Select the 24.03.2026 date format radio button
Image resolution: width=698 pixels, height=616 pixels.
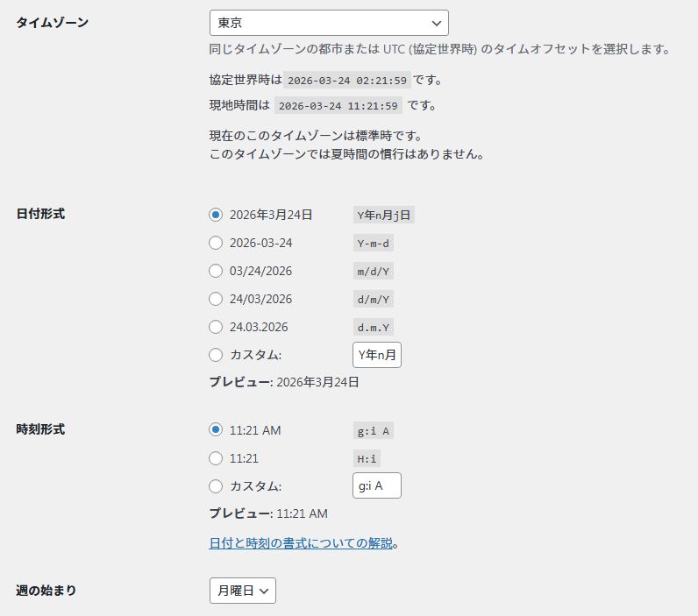(216, 327)
